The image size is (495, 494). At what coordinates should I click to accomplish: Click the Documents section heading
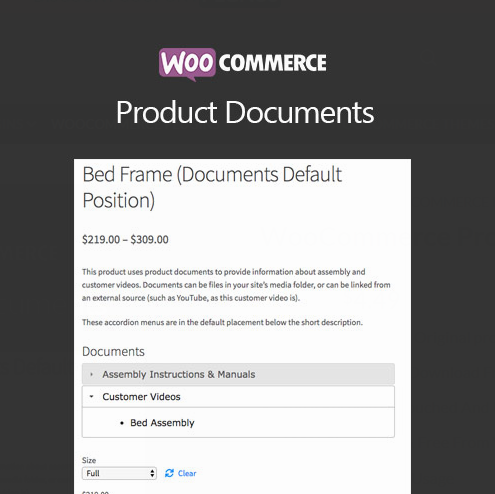coord(113,352)
